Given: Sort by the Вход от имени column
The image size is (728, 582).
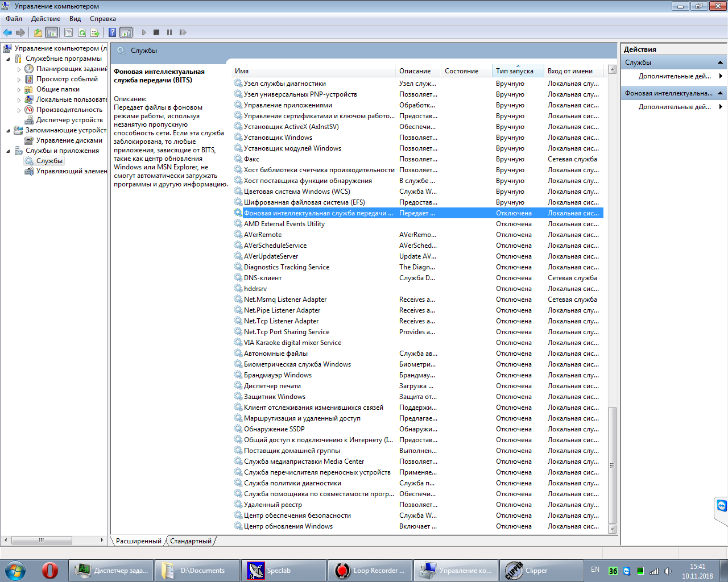Looking at the screenshot, I should tap(574, 71).
